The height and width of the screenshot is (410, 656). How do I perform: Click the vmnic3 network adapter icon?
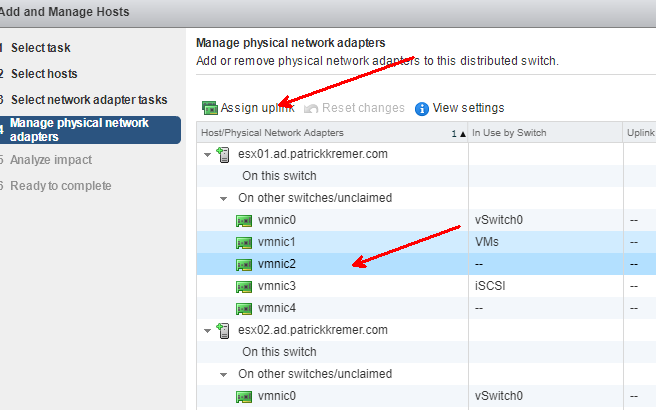244,286
